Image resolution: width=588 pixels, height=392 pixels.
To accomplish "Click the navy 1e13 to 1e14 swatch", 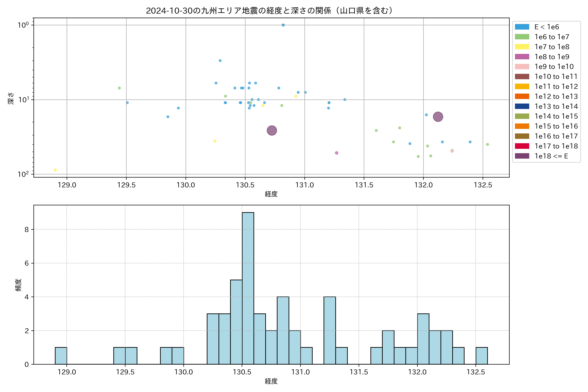I will point(522,106).
